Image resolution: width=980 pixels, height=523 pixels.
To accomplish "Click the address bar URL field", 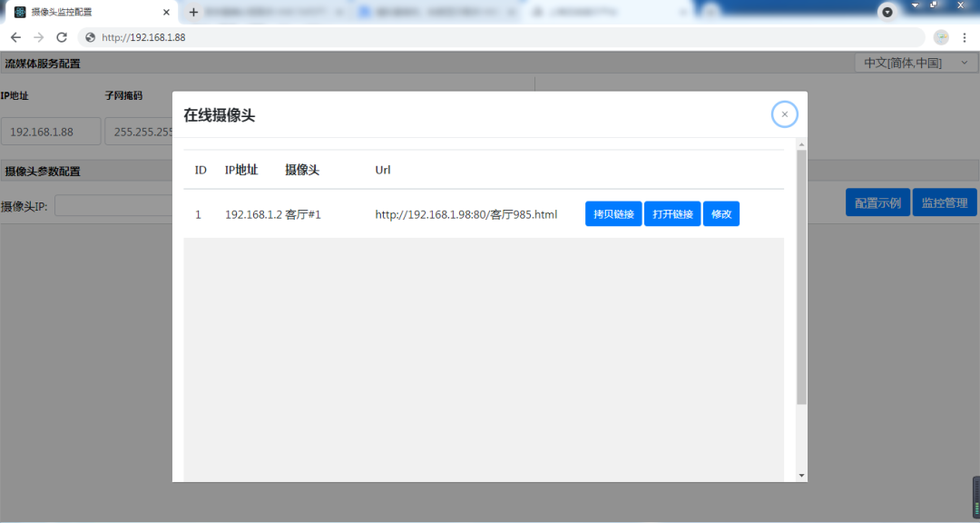I will pos(454,37).
